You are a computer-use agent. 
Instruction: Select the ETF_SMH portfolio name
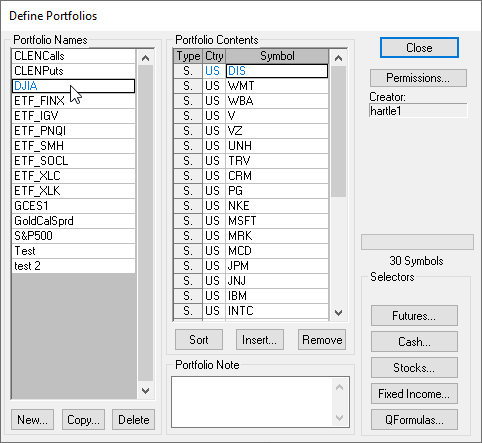73,146
